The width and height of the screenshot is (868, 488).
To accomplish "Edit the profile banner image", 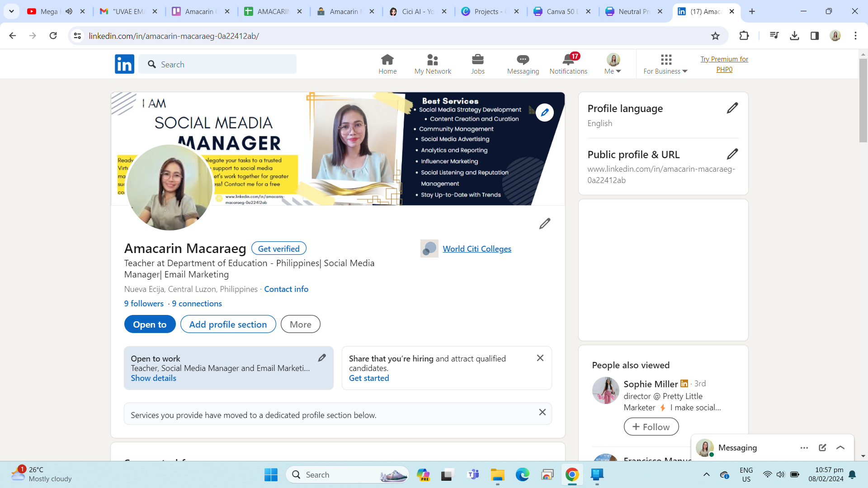I will point(545,112).
